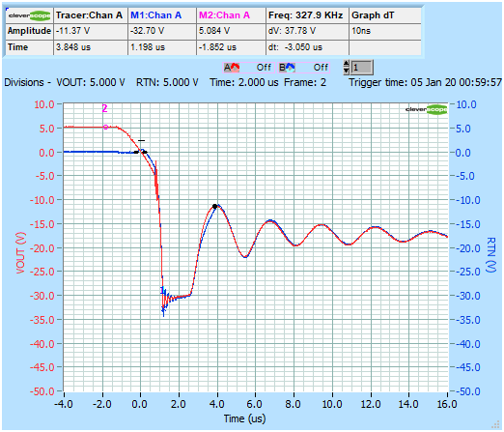Image resolution: width=504 pixels, height=432 pixels.
Task: Click the 'RTN (V)' right axis label
Action: pos(490,254)
